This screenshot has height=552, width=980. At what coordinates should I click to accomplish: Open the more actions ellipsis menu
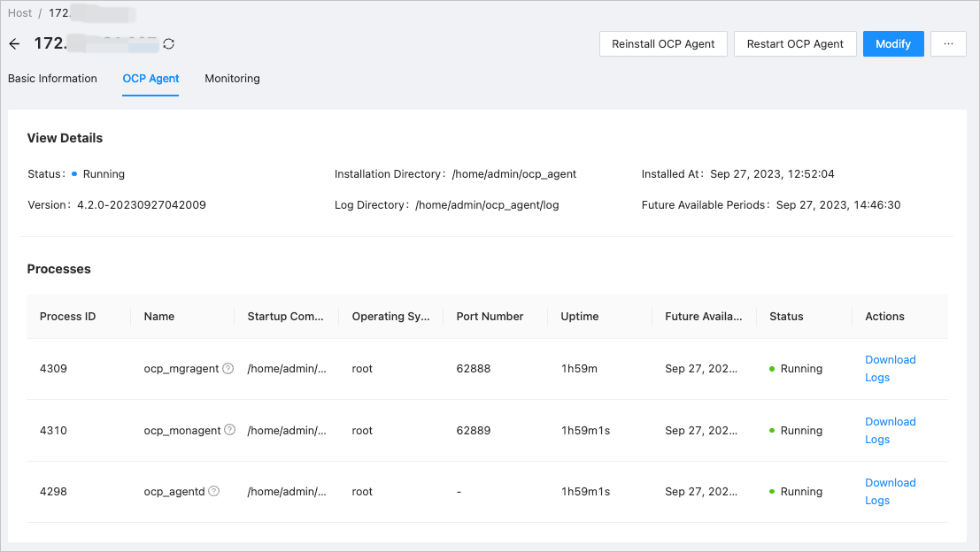point(948,44)
